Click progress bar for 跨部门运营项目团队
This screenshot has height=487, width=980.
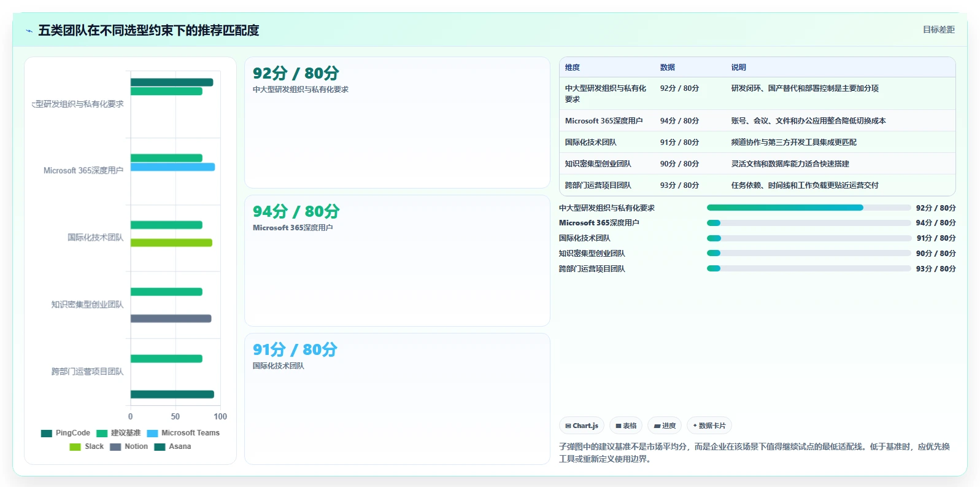(x=809, y=268)
